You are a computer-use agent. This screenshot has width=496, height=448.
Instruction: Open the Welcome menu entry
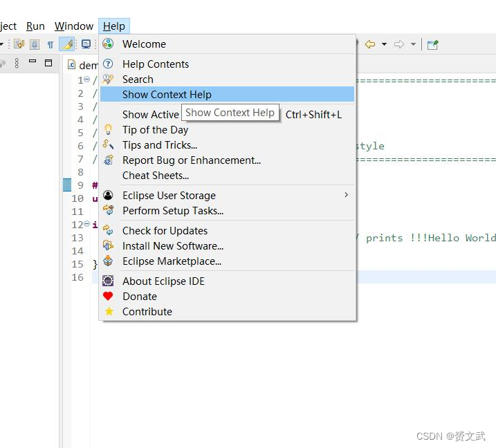pos(227,44)
